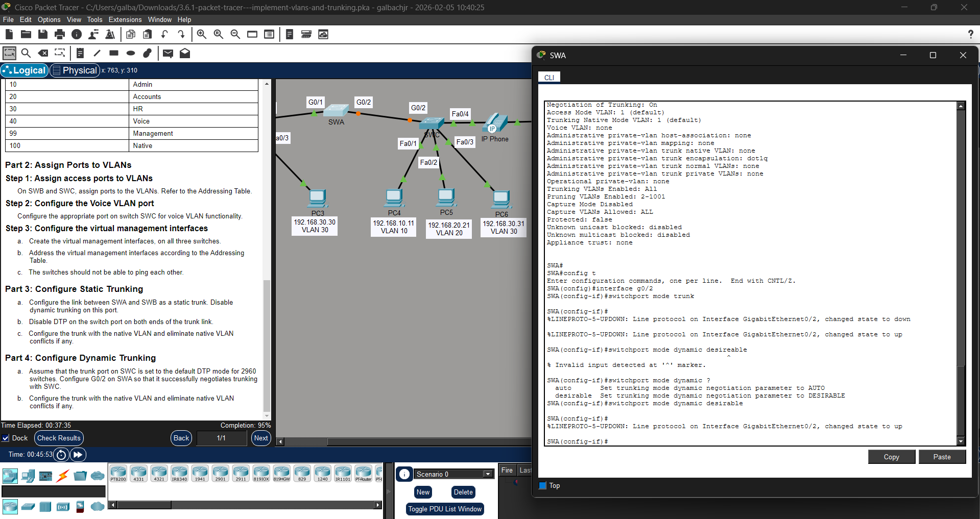The height and width of the screenshot is (519, 980).
Task: Pick the 2911 router from device list
Action: point(241,474)
